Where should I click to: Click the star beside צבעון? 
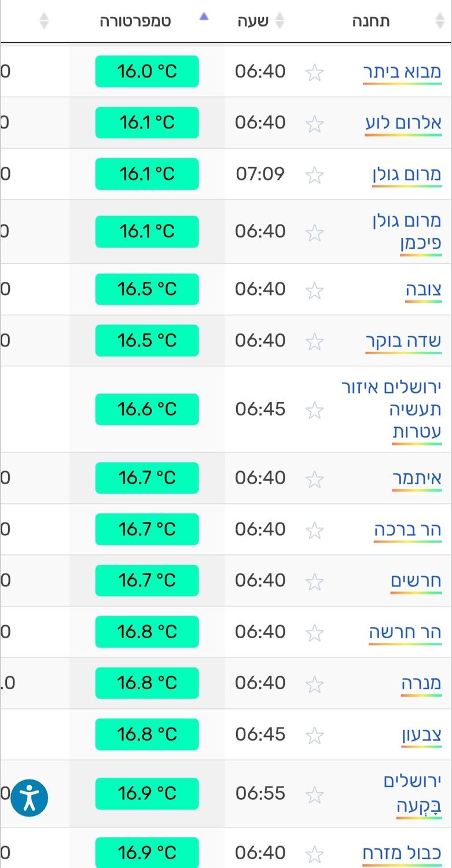pyautogui.click(x=314, y=735)
